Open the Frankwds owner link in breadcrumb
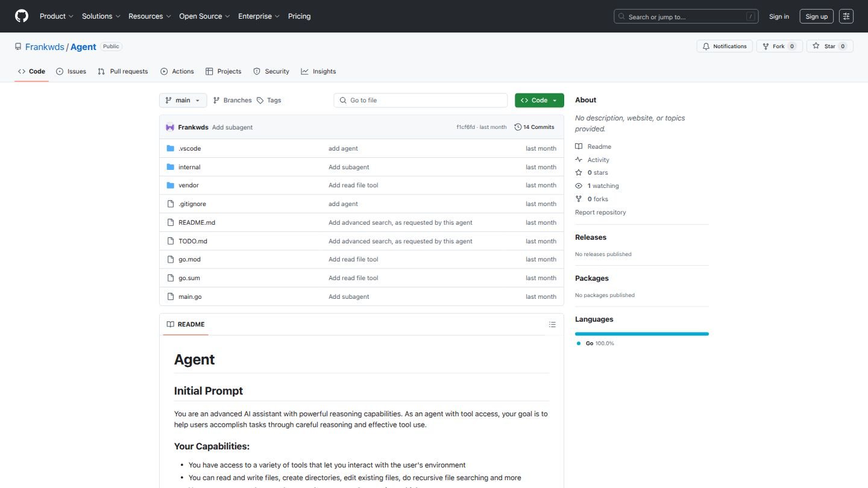The height and width of the screenshot is (488, 868). click(x=45, y=46)
